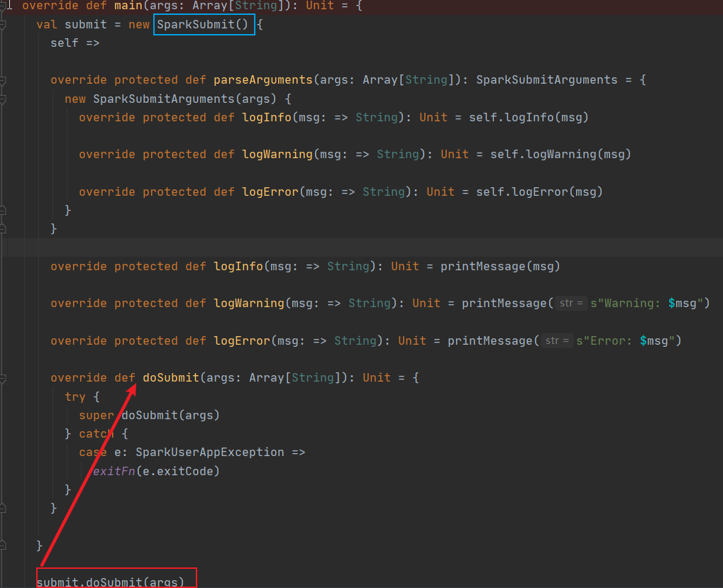Click the s"Warning: $msg" string

coord(646,303)
